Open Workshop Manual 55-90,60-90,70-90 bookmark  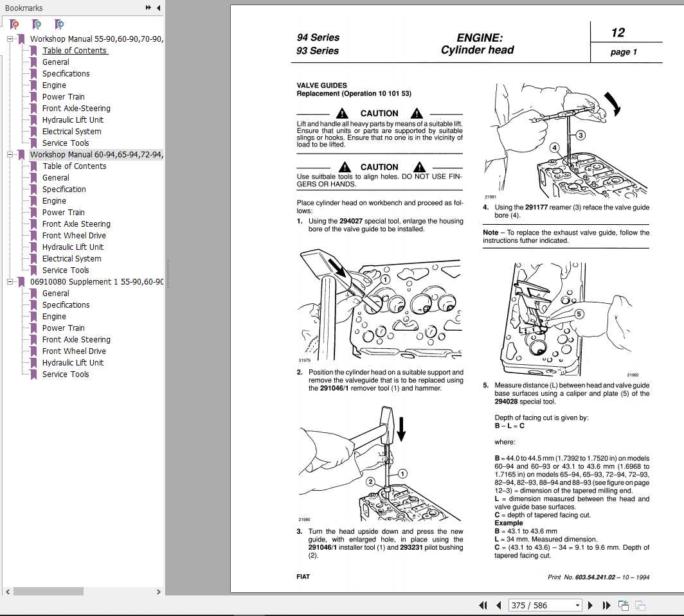(x=96, y=39)
